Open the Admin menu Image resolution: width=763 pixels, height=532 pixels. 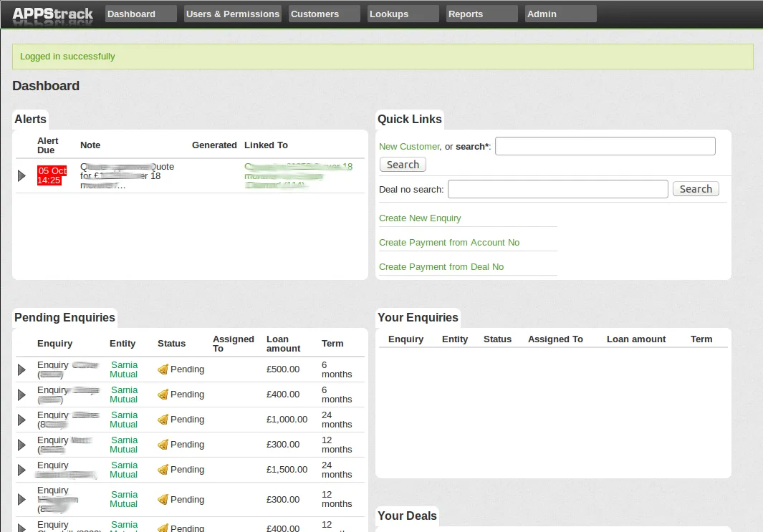click(560, 14)
